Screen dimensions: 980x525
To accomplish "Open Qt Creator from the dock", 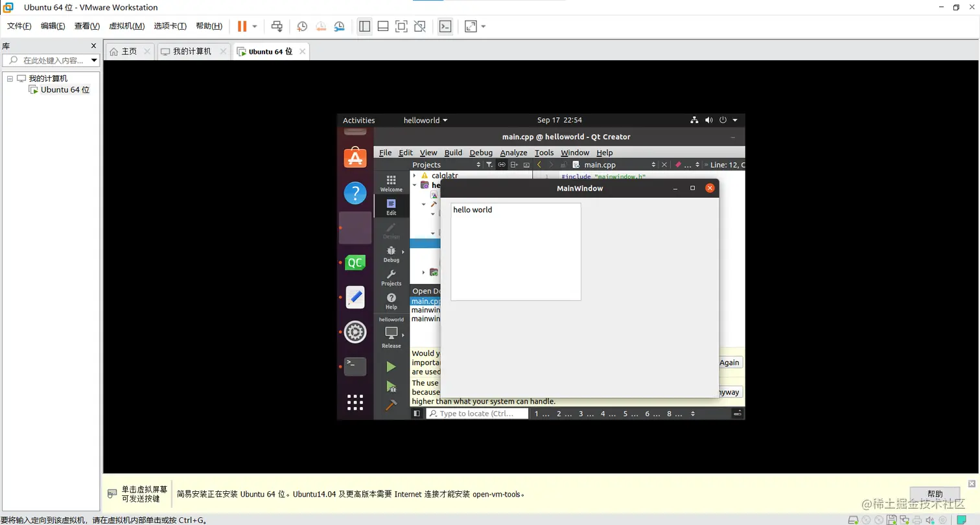I will 355,262.
